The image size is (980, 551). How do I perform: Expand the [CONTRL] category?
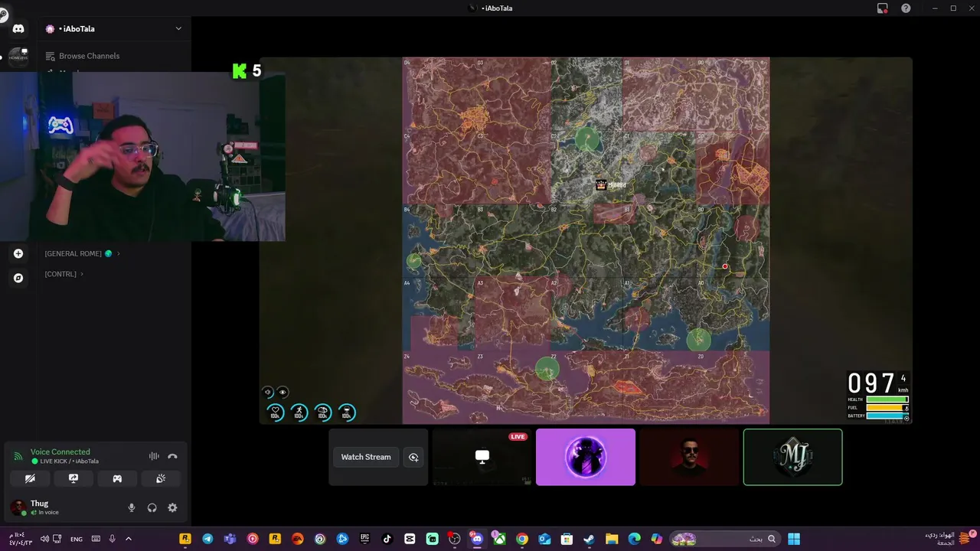click(x=64, y=274)
